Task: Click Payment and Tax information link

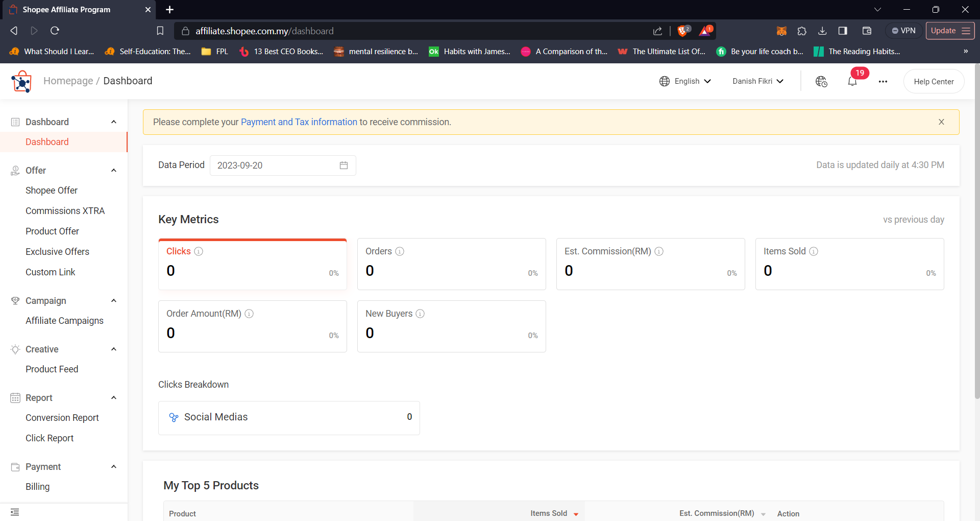Action: point(299,122)
